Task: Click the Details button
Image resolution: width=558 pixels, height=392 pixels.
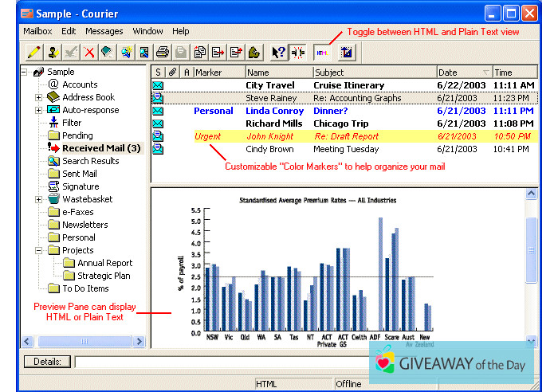Action: [48, 362]
